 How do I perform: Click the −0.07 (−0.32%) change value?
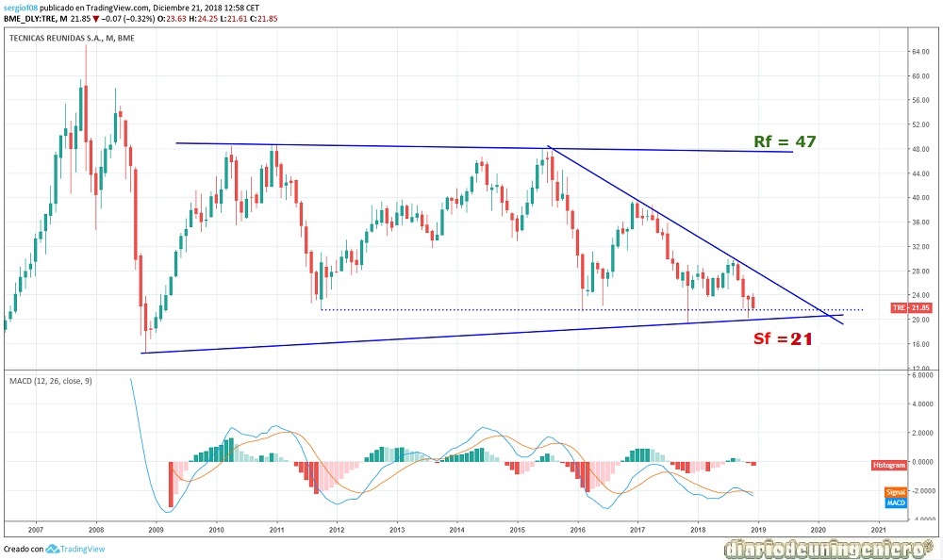click(x=128, y=19)
